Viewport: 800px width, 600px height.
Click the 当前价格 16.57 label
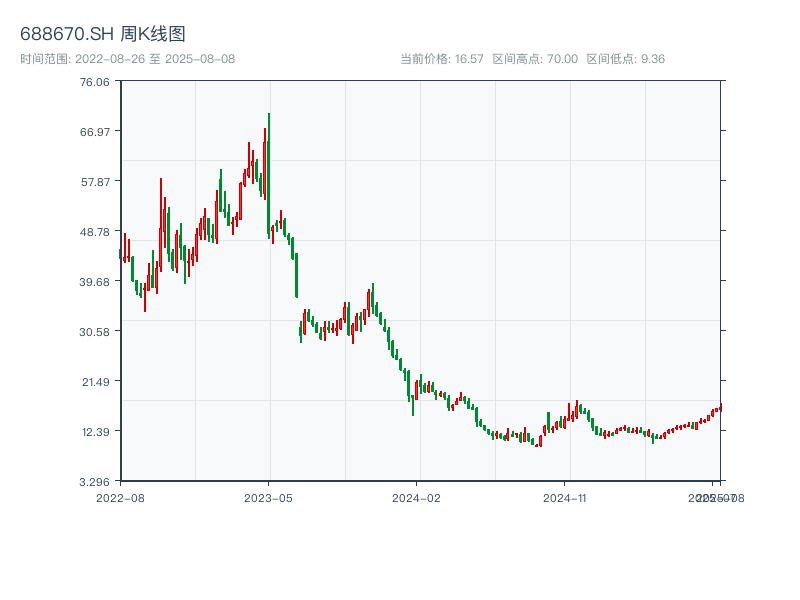441,59
